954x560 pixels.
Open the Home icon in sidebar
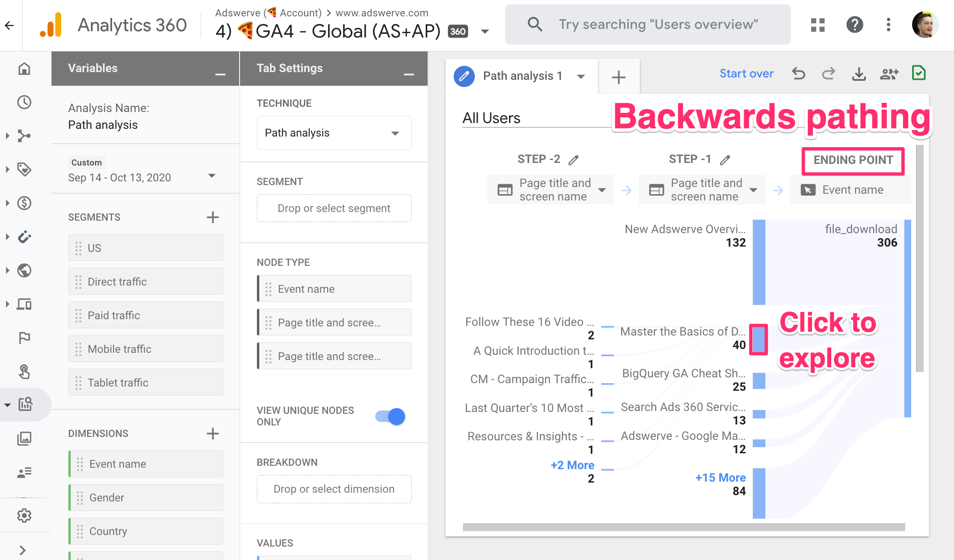pyautogui.click(x=25, y=69)
